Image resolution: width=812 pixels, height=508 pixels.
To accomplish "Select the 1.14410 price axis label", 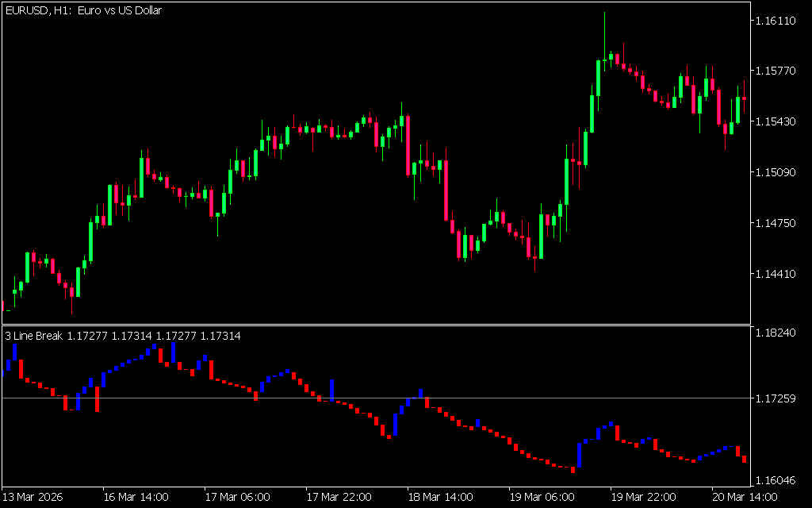I will 775,274.
